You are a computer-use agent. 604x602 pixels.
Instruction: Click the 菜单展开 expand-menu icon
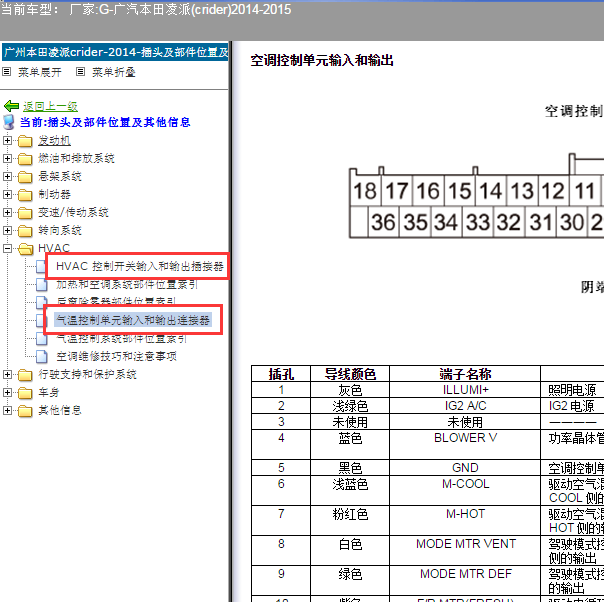7,72
